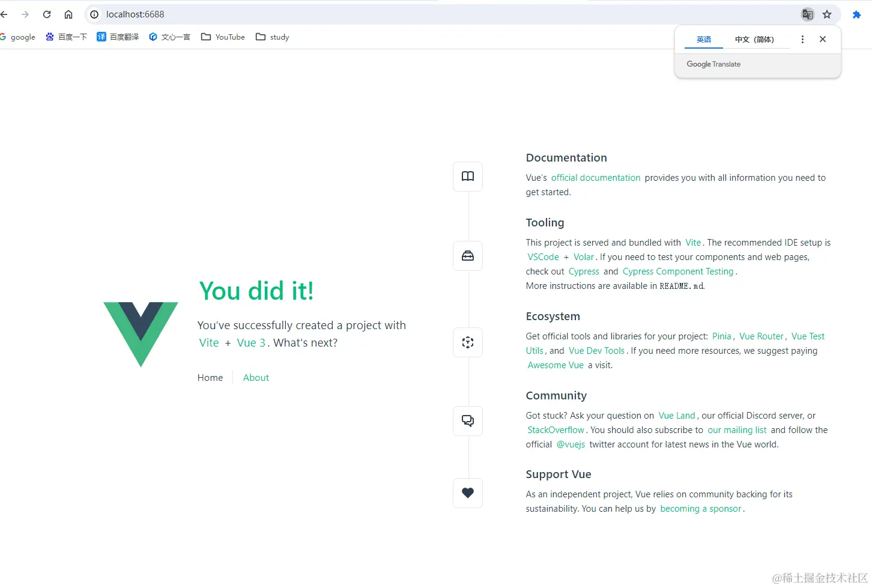Click the Ecosystem icon

point(468,342)
